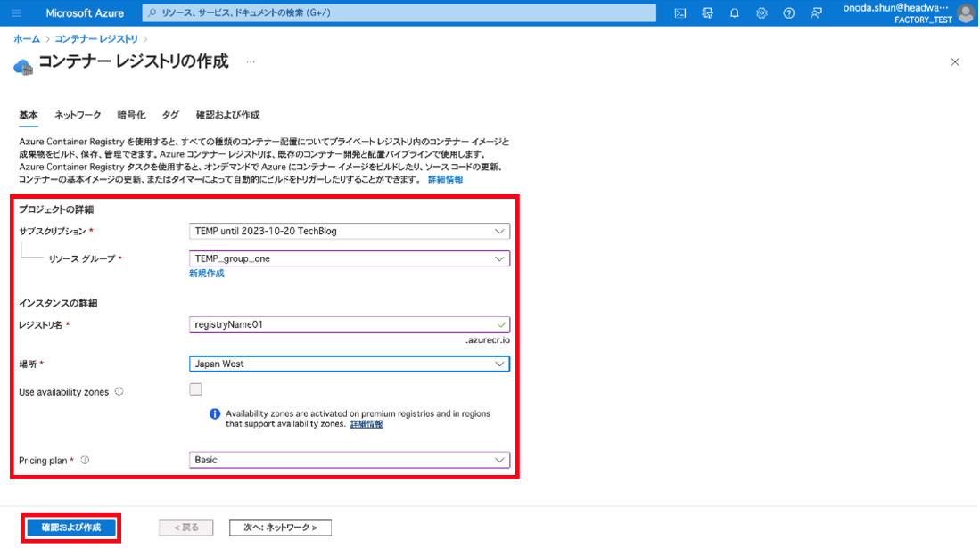The image size is (980, 548).
Task: Open the Japan West location dropdown
Action: pyautogui.click(x=350, y=364)
